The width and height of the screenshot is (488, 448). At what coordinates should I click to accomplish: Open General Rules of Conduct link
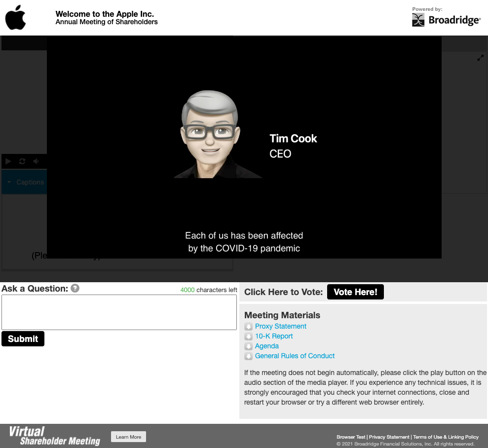pyautogui.click(x=295, y=356)
